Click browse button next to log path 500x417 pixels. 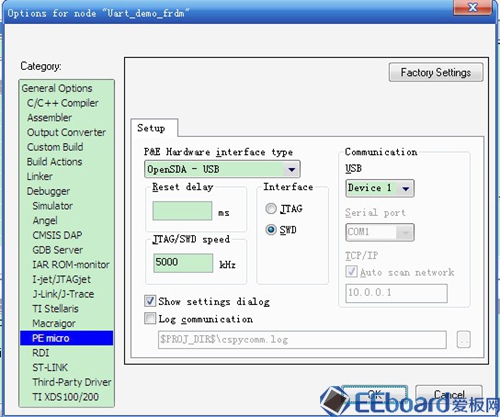(464, 340)
